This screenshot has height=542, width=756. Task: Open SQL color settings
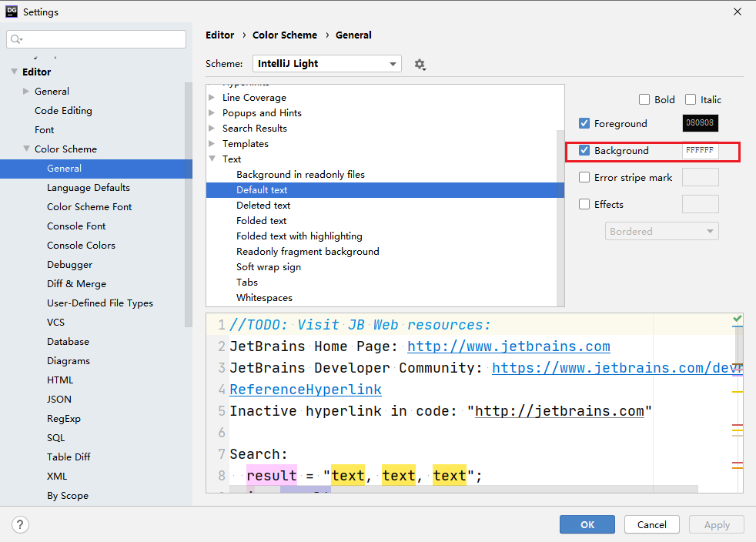pyautogui.click(x=55, y=438)
